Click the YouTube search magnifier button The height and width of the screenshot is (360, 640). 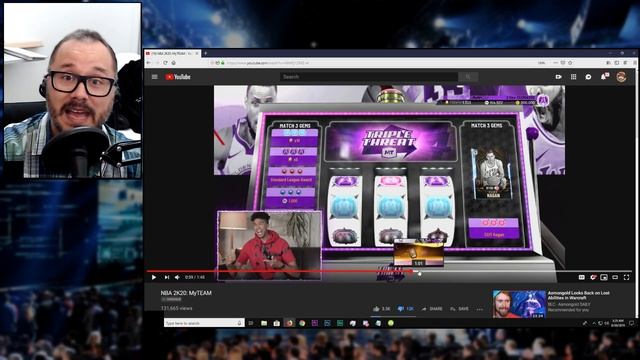tap(468, 77)
